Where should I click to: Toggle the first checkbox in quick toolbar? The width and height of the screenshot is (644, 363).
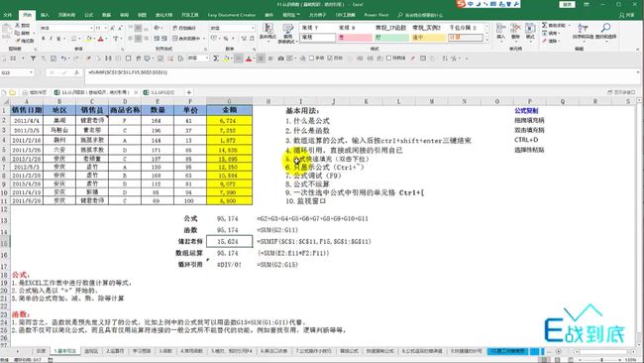(311, 59)
